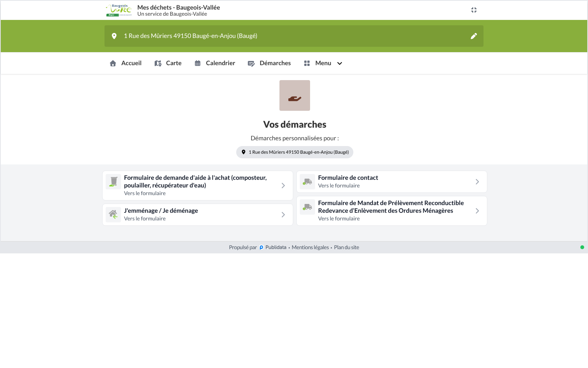Click the green status dot in the footer
The width and height of the screenshot is (588, 368).
pos(582,247)
